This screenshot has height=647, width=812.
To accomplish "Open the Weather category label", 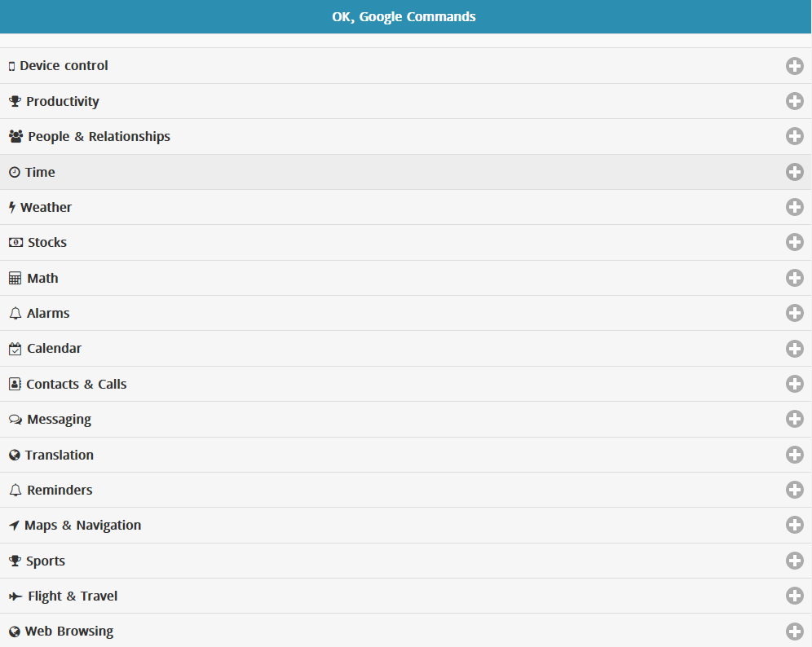I will coord(46,207).
